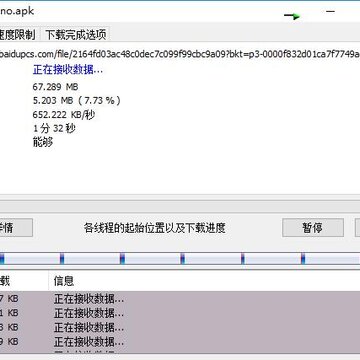Click the cut-off button right of 暂停
This screenshot has width=360, height=360.
point(357,228)
